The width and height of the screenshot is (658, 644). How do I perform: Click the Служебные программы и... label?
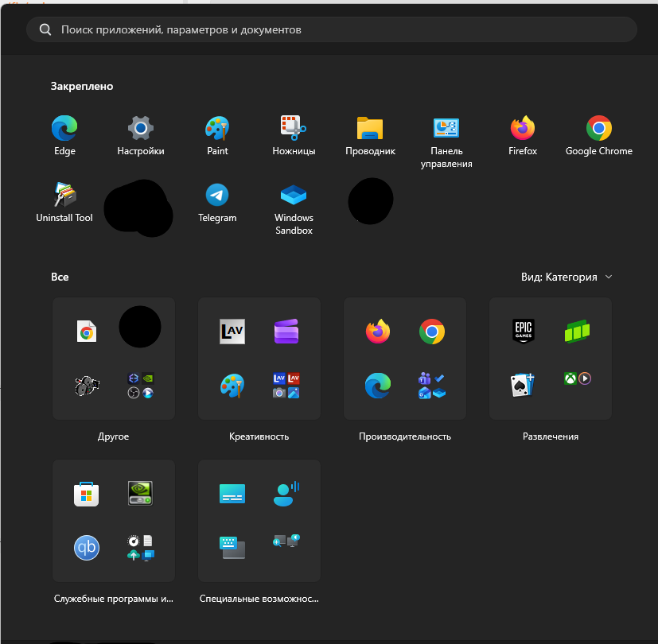pyautogui.click(x=113, y=599)
